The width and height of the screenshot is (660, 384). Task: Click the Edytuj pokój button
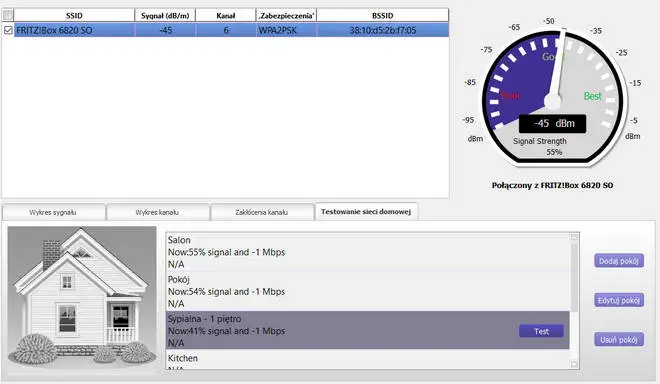pyautogui.click(x=619, y=300)
